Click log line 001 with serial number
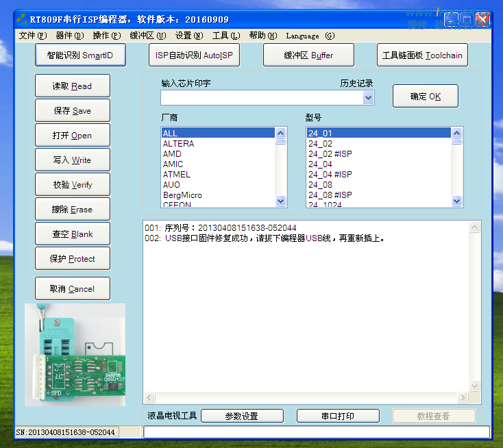Image resolution: width=503 pixels, height=448 pixels. tap(221, 227)
